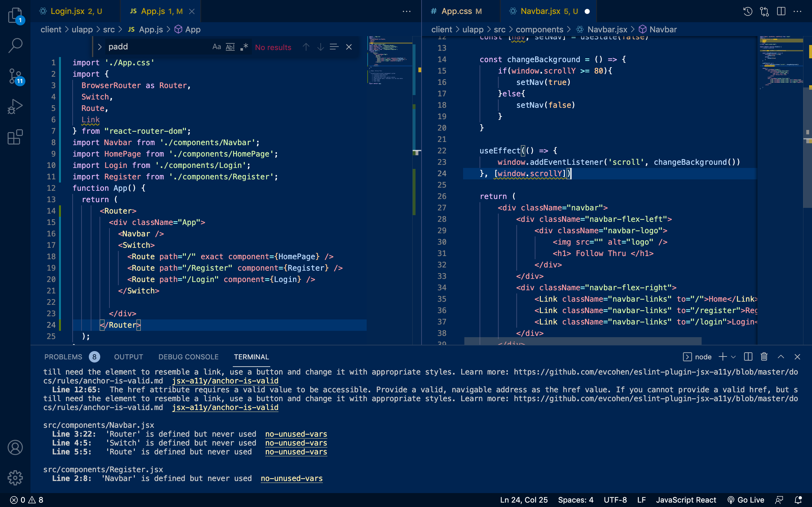This screenshot has height=507, width=812.
Task: Open the Extensions view
Action: [15, 137]
